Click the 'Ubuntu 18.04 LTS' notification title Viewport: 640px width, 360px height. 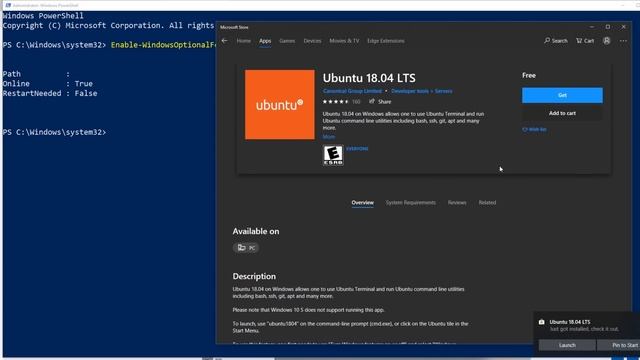(570, 322)
